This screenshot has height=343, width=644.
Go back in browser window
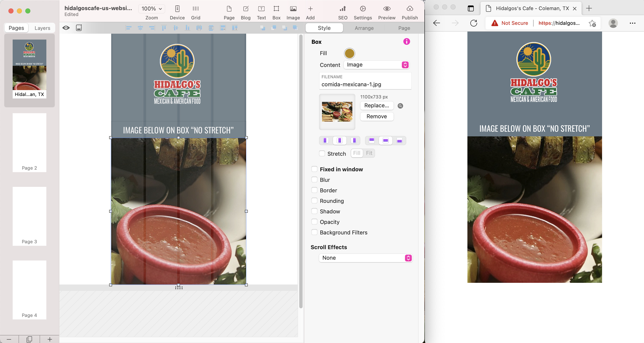click(436, 23)
